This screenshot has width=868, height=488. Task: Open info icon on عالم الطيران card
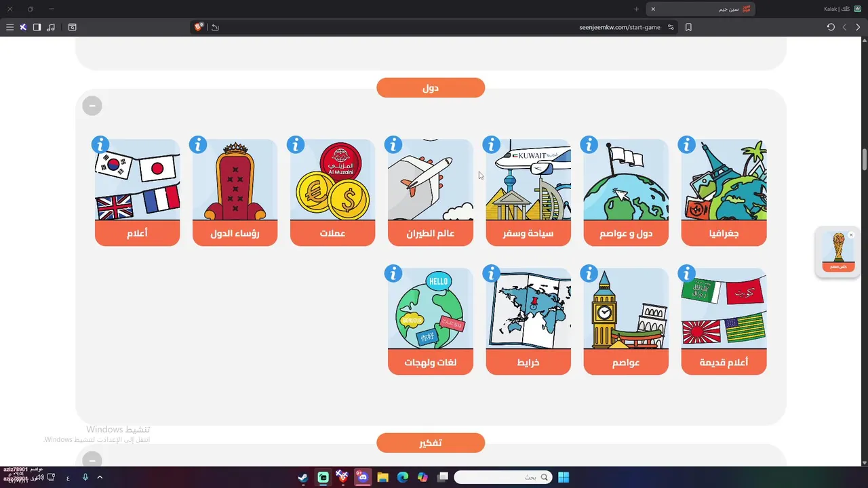393,144
